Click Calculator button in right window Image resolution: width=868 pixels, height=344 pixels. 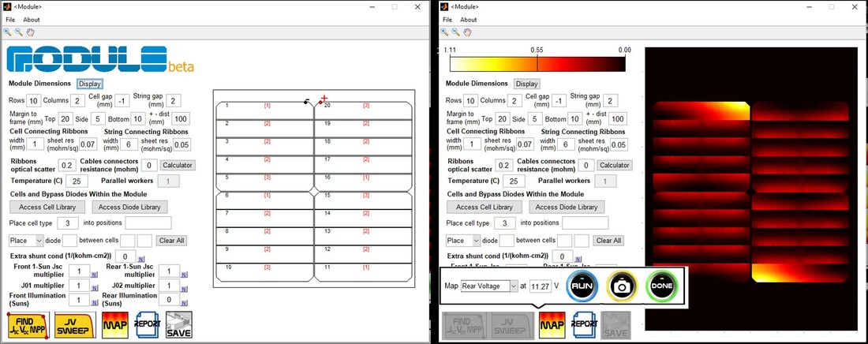615,165
